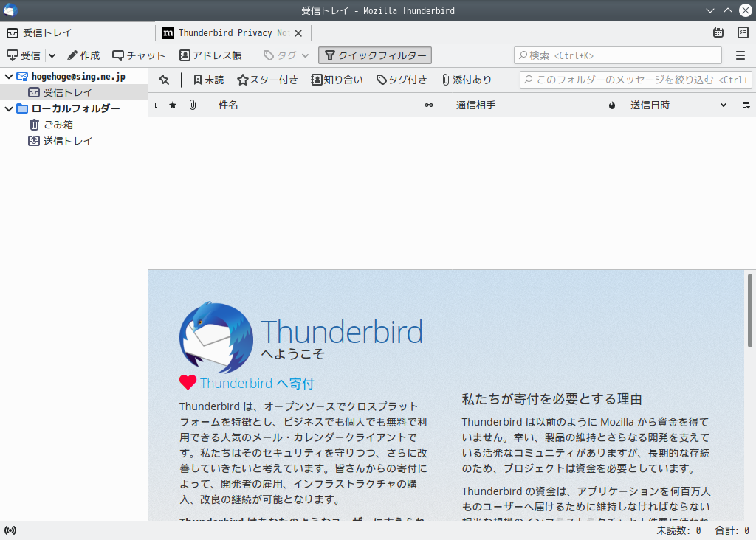Toggle the 添付あり attachment filter
This screenshot has height=540, width=756.
467,80
